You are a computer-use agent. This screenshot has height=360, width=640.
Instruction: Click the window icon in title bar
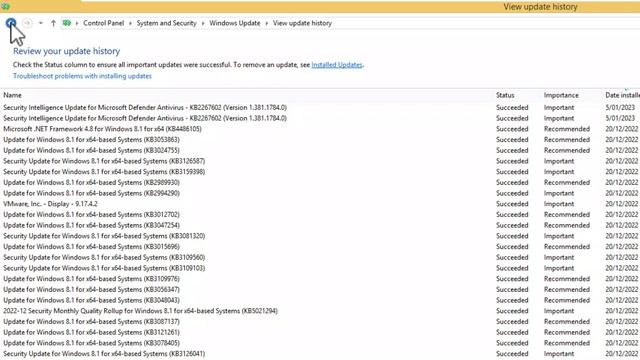pyautogui.click(x=5, y=6)
